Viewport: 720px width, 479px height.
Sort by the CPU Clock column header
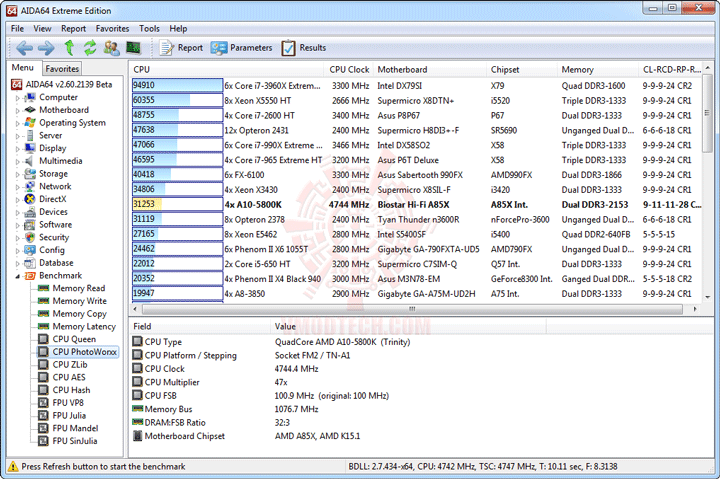point(349,69)
